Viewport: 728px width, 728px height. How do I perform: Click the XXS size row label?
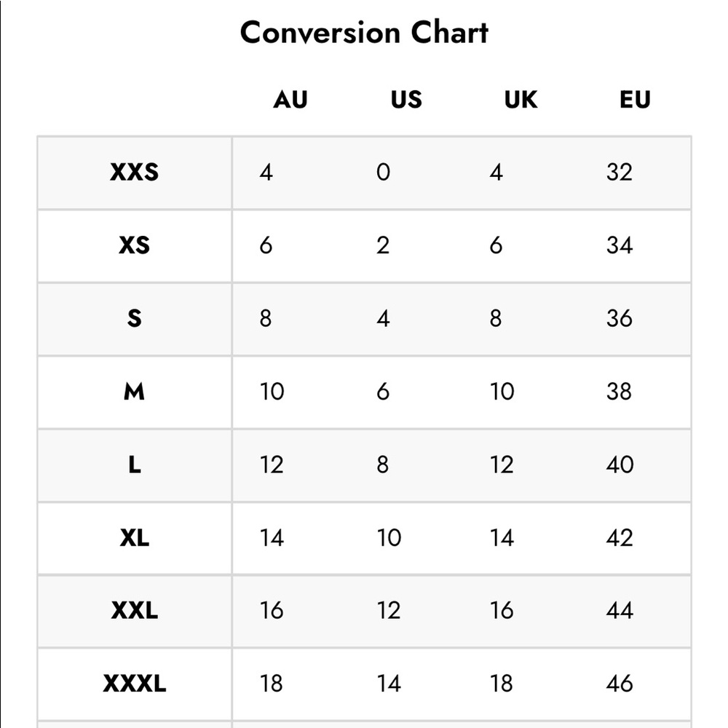tap(134, 173)
